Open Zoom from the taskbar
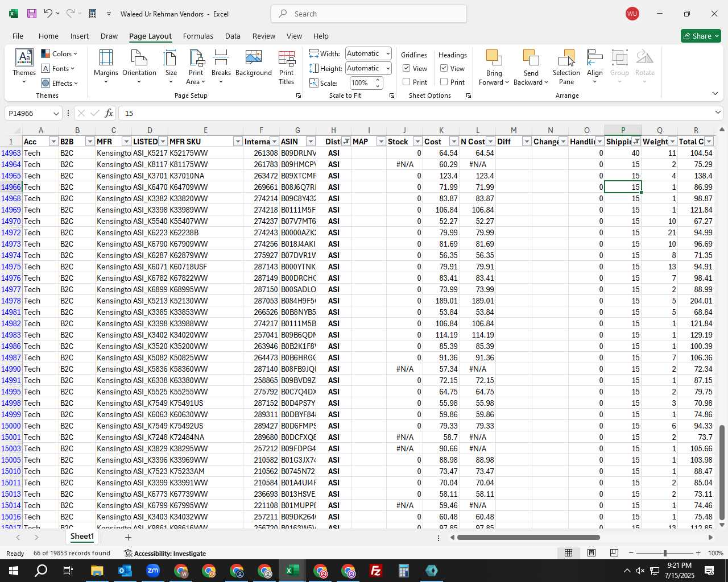Viewport: 728px width, 582px height. point(153,571)
